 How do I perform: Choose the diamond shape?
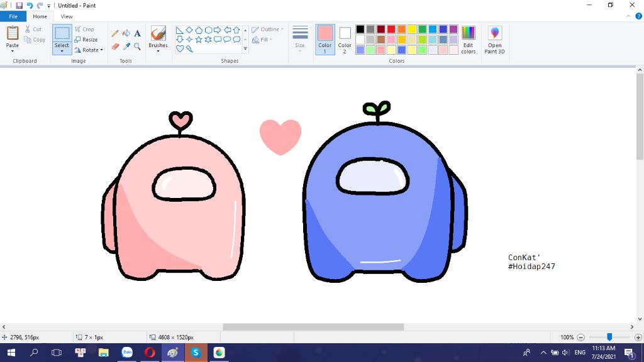point(189,30)
